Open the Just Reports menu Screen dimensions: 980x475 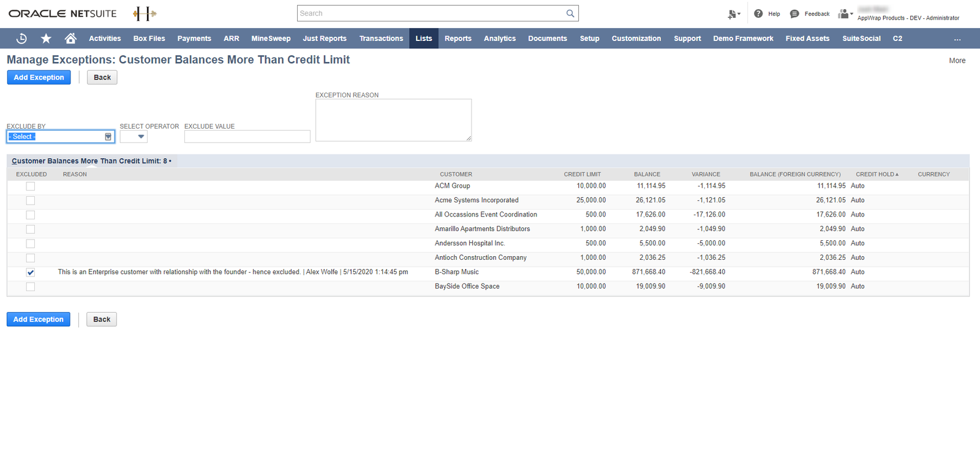(x=325, y=39)
